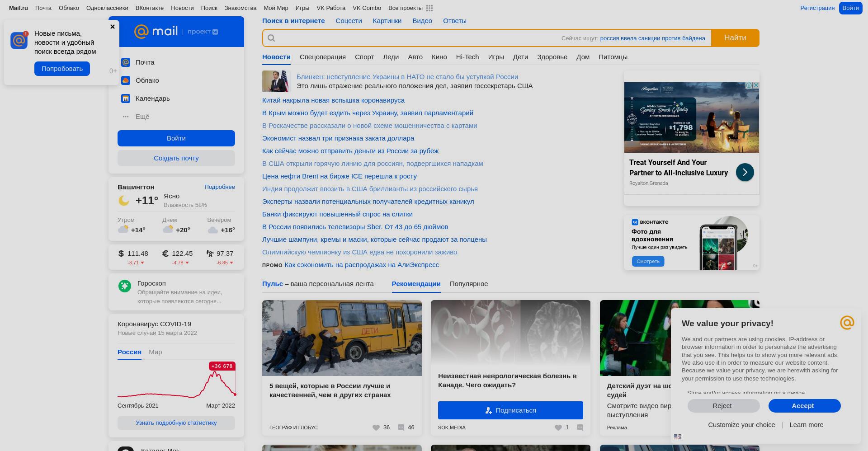
Task: Click Подписаться on SOK.MEDIA card
Action: (x=510, y=410)
